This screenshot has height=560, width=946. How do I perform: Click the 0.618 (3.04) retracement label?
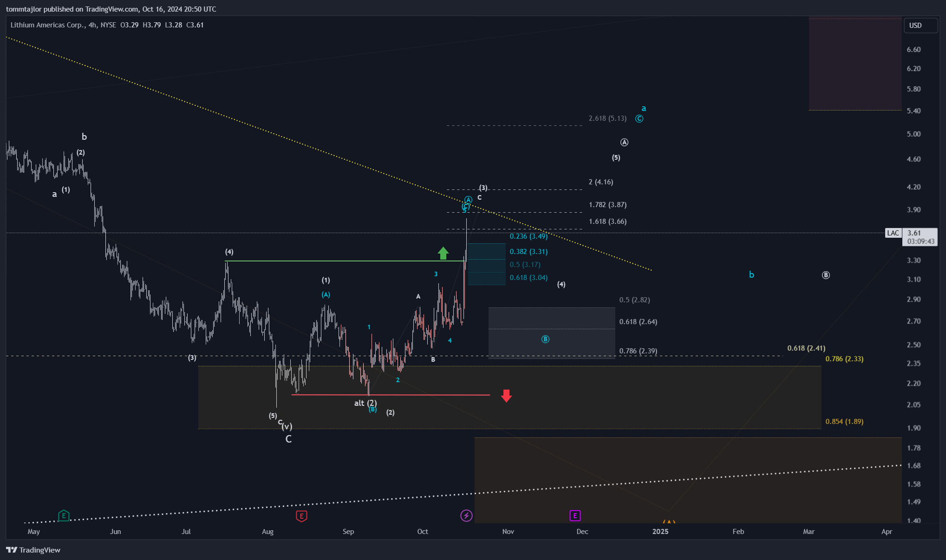(x=528, y=278)
